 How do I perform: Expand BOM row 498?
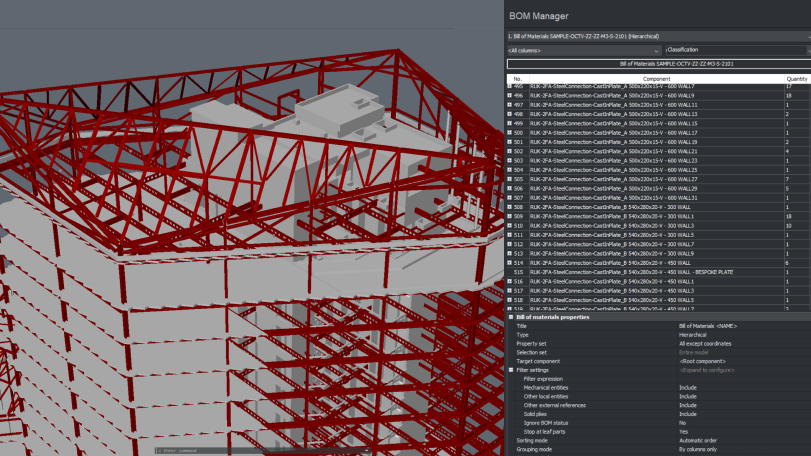pyautogui.click(x=509, y=114)
